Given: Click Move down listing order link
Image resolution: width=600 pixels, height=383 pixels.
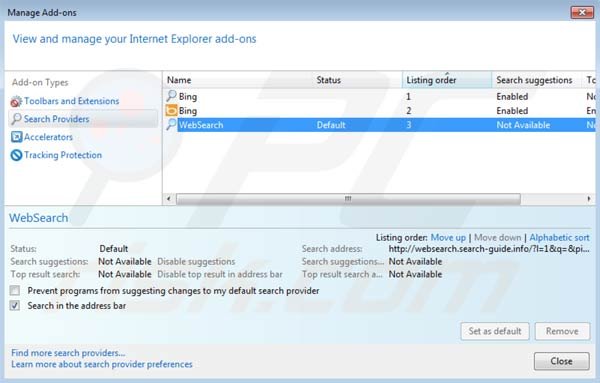Looking at the screenshot, I should [497, 238].
